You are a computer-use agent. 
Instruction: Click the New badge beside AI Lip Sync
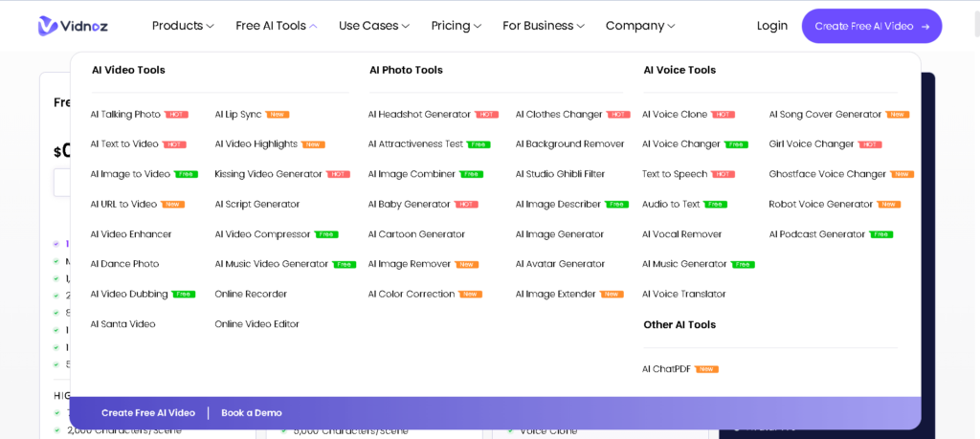click(278, 115)
